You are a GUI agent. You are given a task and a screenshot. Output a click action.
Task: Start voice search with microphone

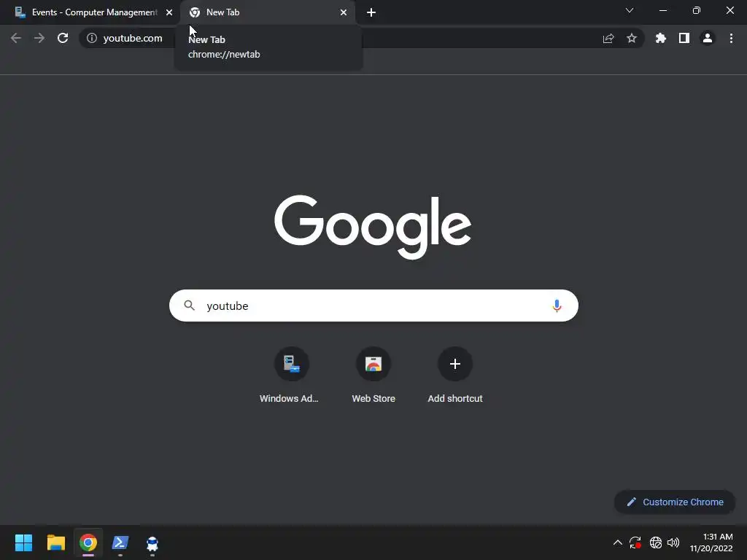click(x=557, y=306)
